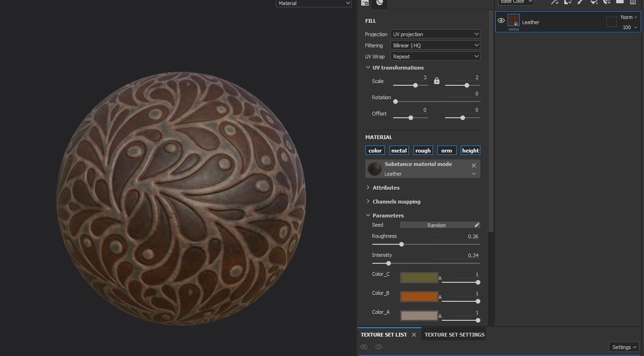The image size is (644, 356).
Task: Click the leather sphere in the 3D viewport
Action: click(x=181, y=198)
